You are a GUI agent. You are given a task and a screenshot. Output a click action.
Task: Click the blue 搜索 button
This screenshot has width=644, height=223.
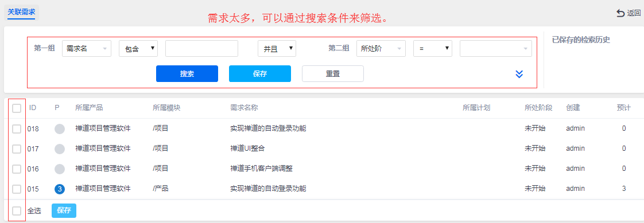tap(187, 74)
